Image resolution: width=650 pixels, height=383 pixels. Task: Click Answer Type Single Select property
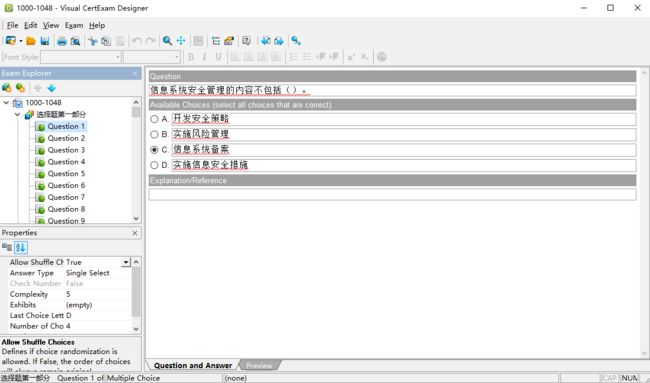pyautogui.click(x=70, y=273)
